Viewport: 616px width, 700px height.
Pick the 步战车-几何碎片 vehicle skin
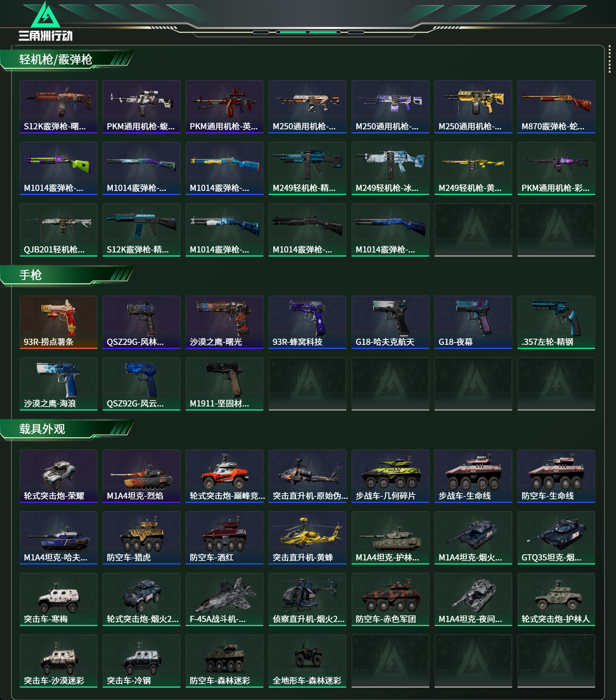pos(391,476)
